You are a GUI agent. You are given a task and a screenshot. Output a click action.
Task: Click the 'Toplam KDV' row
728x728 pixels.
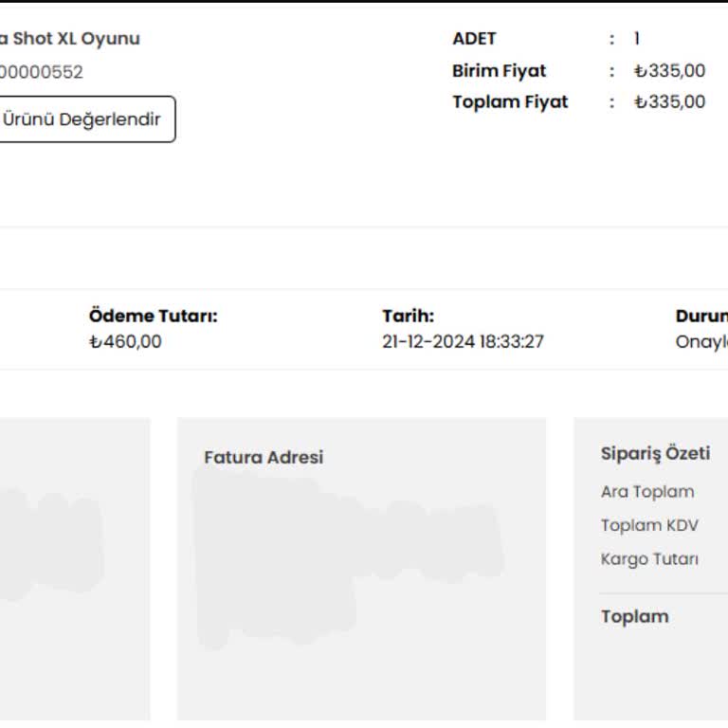click(x=649, y=525)
